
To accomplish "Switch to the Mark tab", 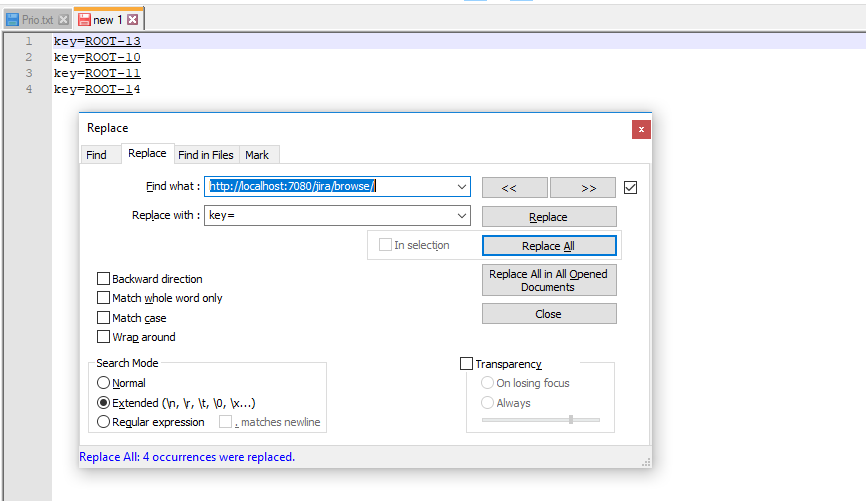I will pos(257,155).
